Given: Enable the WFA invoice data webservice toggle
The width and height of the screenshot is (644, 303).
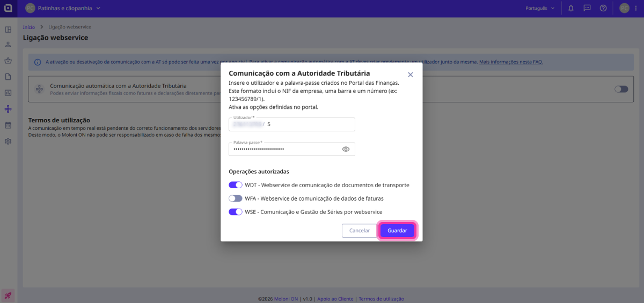Looking at the screenshot, I should tap(236, 198).
